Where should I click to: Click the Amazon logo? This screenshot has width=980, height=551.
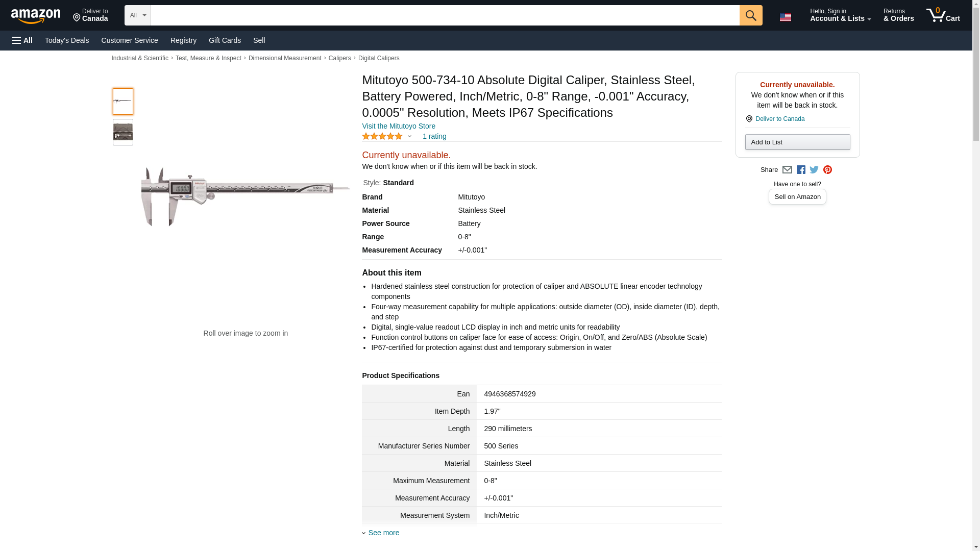tap(36, 16)
